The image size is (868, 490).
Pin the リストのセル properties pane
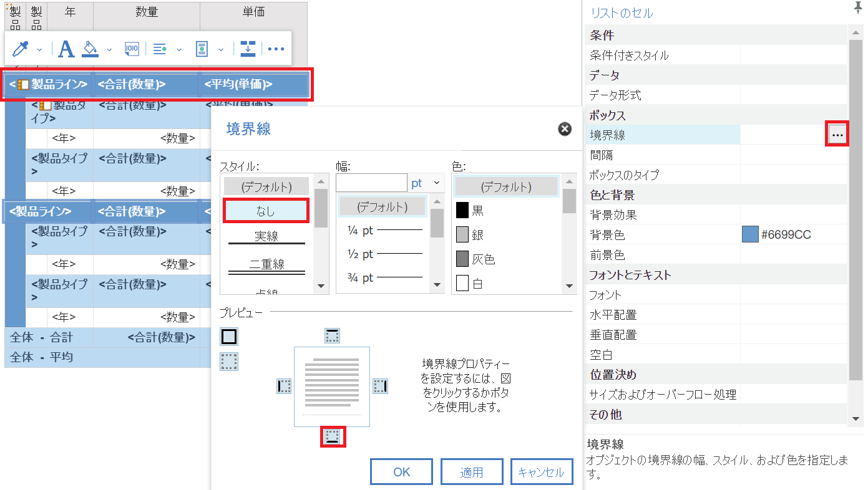coord(858,7)
